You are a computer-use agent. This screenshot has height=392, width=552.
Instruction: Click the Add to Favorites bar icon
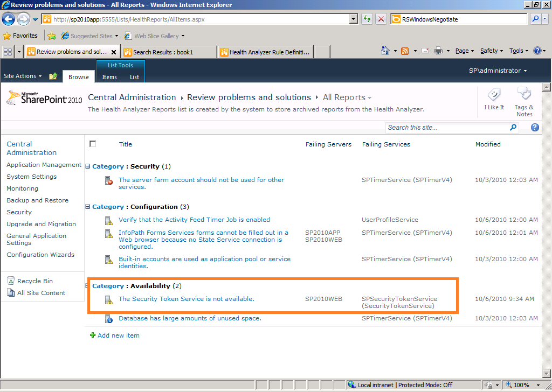coord(52,36)
